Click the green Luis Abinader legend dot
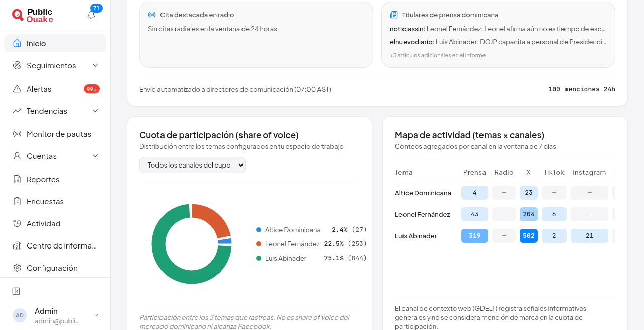644x330 pixels. click(x=259, y=258)
